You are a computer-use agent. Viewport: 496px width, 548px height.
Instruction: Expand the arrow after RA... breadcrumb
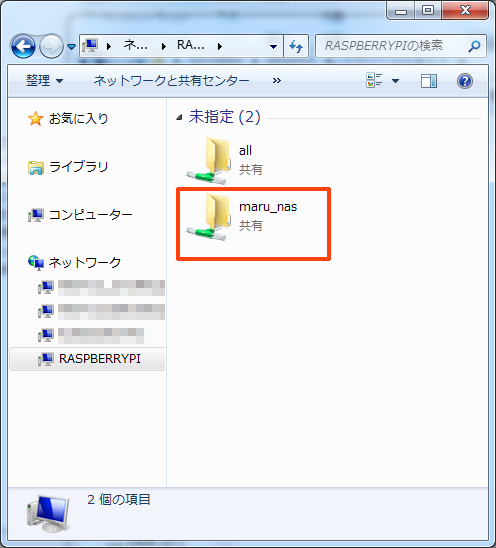click(220, 46)
